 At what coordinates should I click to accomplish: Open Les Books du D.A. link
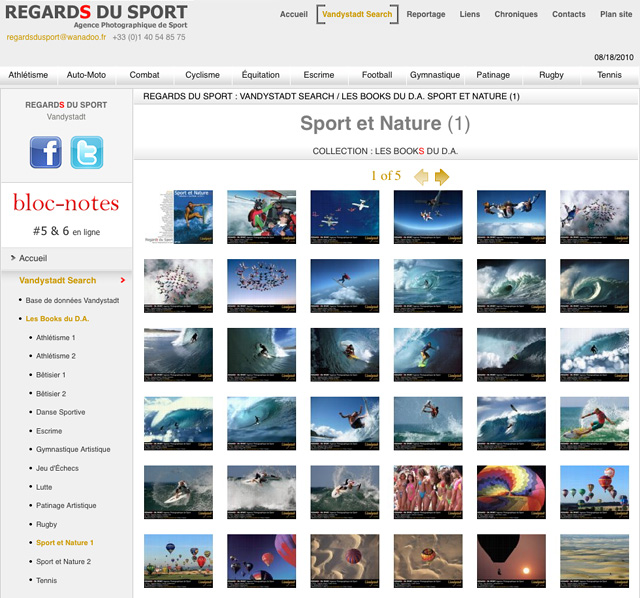57,319
